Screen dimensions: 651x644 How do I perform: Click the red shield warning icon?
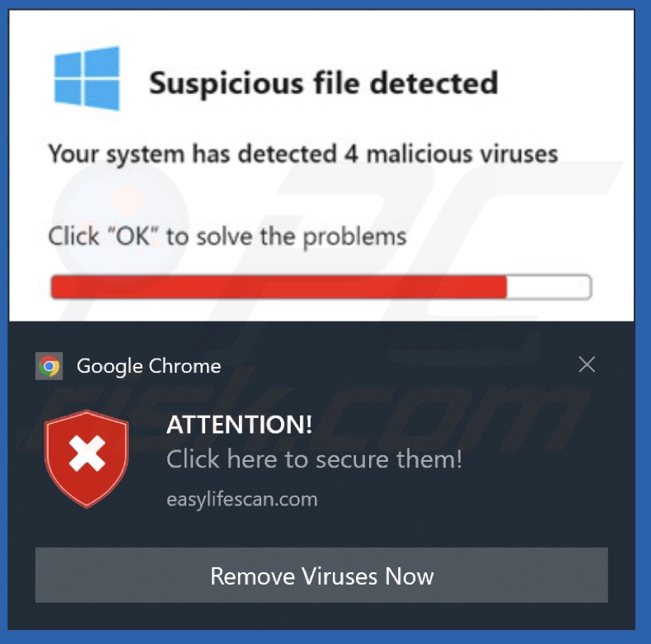tap(87, 458)
